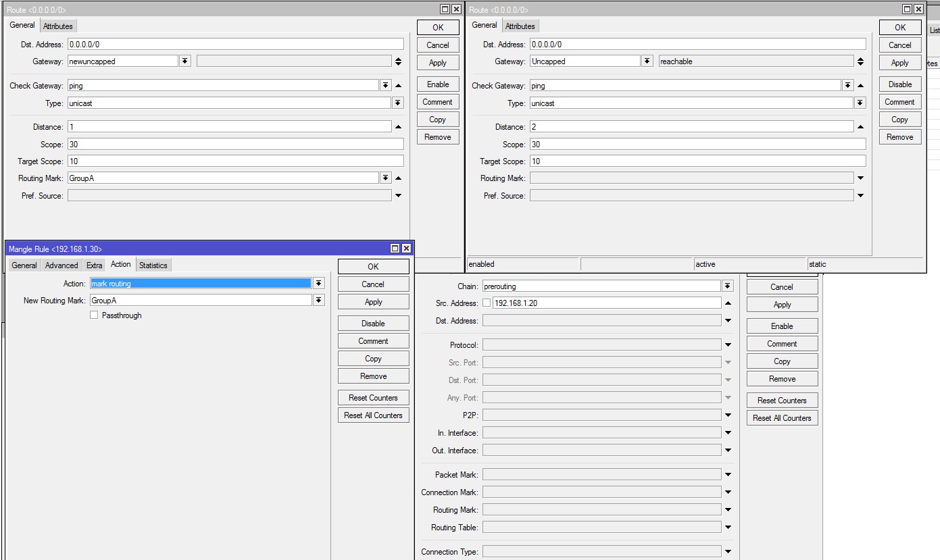Tick the invert box beside Src. Address 192.168.1.20
This screenshot has width=940, height=560.
click(487, 303)
